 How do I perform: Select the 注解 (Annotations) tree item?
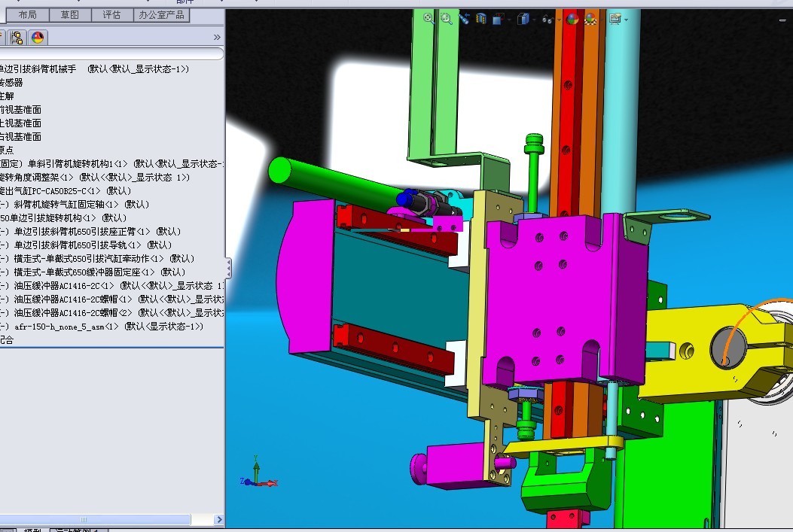[7, 96]
